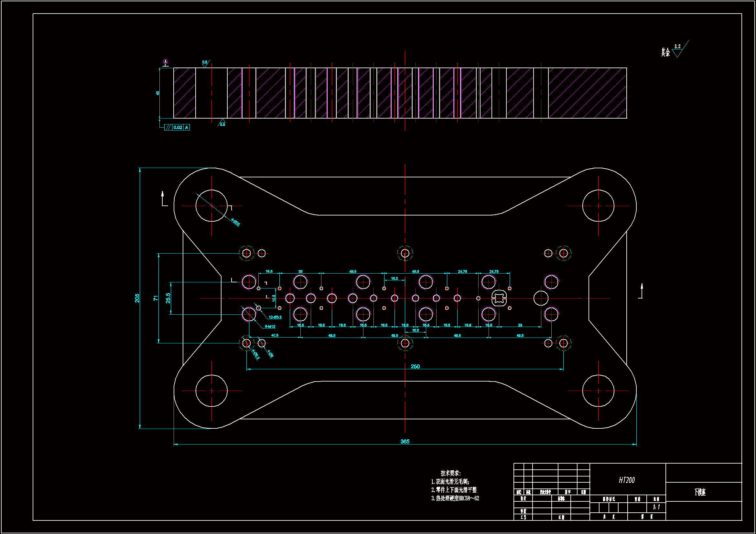The image size is (756, 534).
Task: Click the cross-shaped slot on the centerline
Action: pos(499,298)
